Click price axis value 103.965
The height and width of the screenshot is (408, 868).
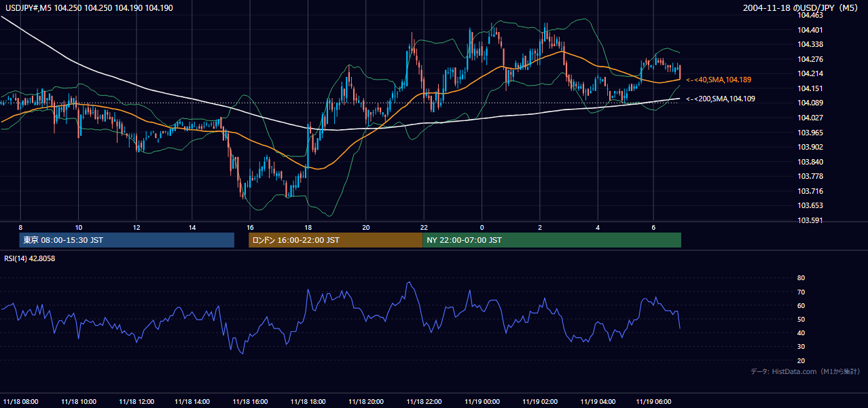[811, 133]
